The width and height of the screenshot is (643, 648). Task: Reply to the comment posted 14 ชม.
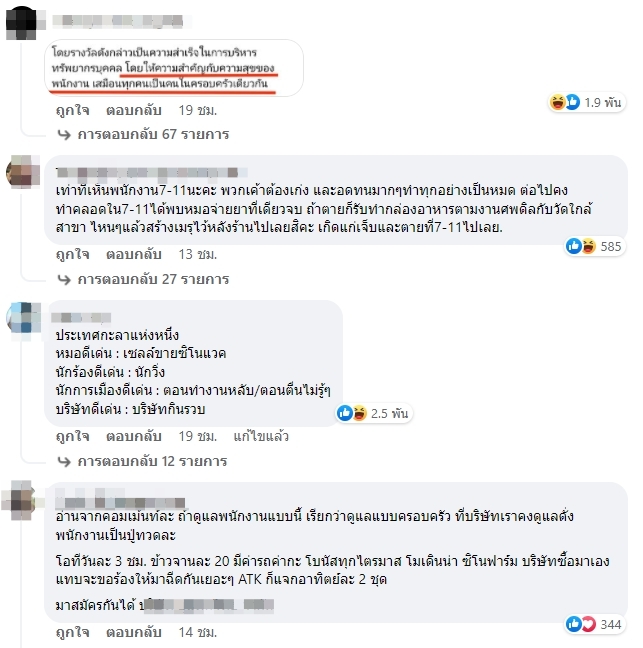tap(133, 632)
